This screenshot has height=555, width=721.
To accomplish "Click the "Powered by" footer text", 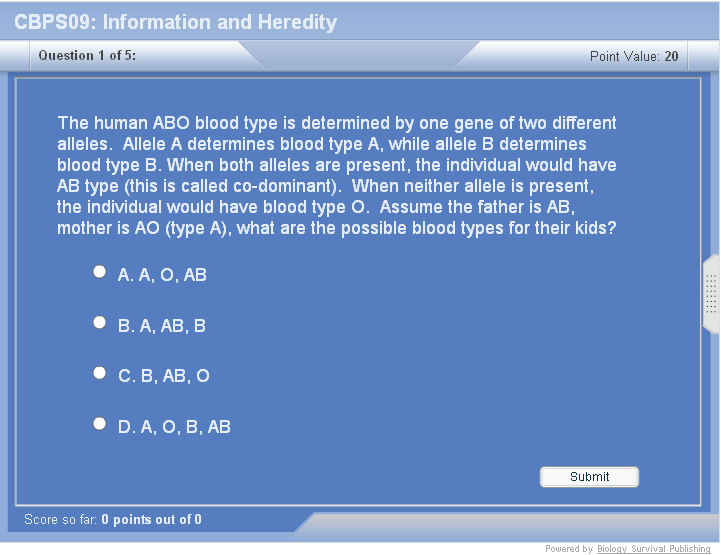I will 569,549.
